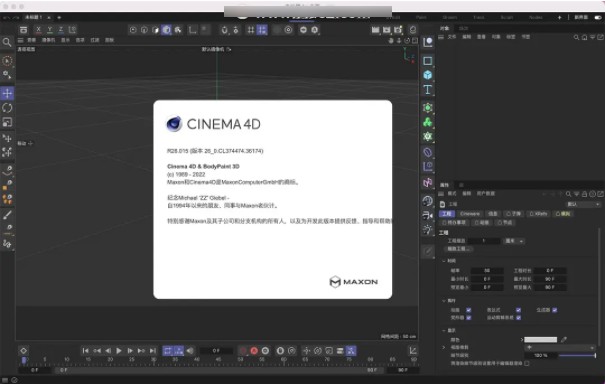Activate the Scale tool
605x384 pixels.
7,122
